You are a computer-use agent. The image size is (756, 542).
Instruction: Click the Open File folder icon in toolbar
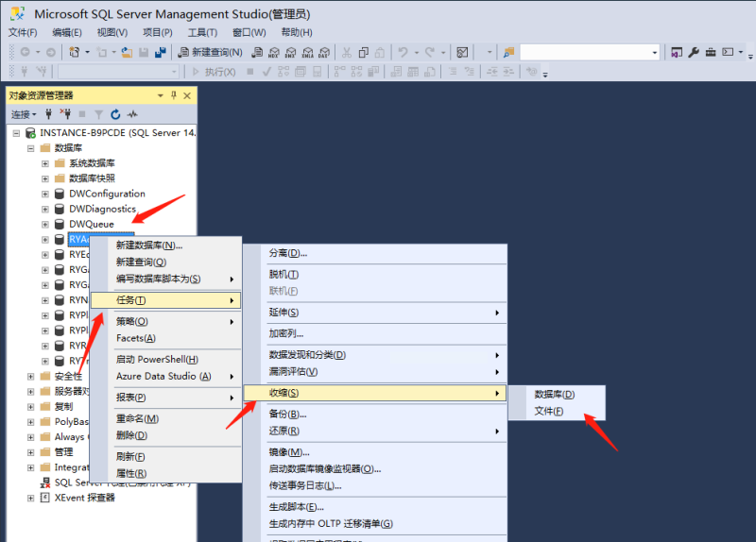point(127,52)
